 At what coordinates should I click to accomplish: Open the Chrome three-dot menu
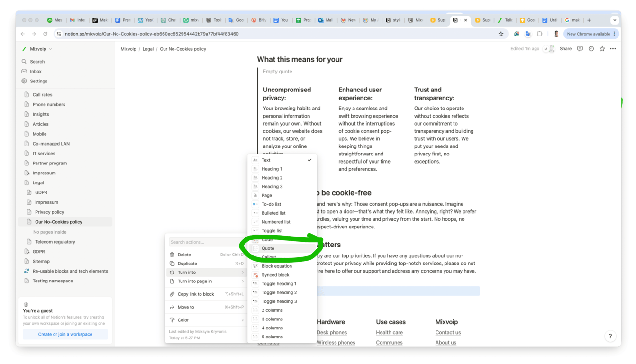click(x=615, y=34)
